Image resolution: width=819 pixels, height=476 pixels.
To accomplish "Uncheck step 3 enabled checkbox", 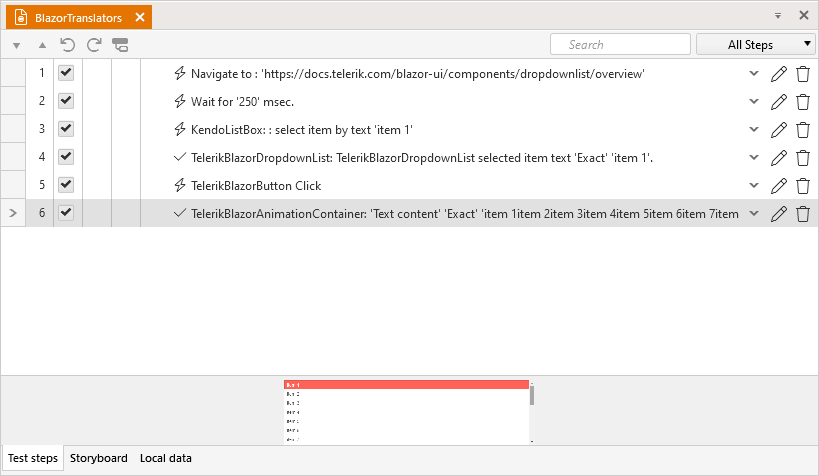I will (x=66, y=129).
